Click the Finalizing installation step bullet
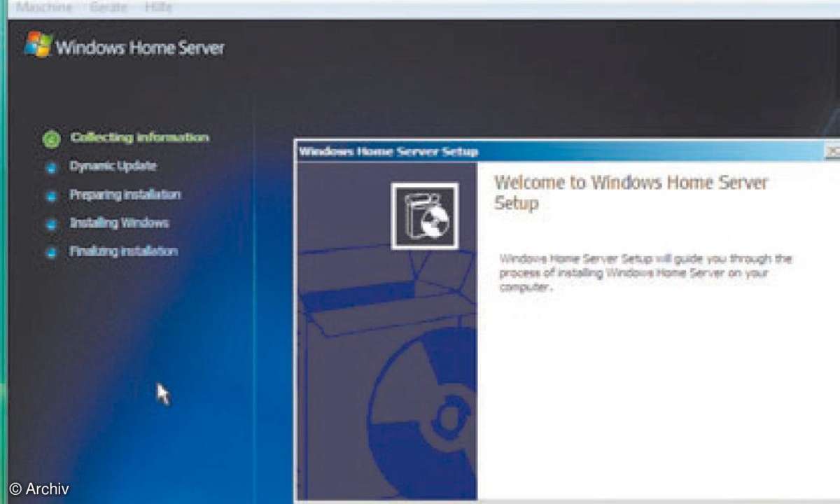Viewport: 840px width, 504px height. pyautogui.click(x=51, y=253)
